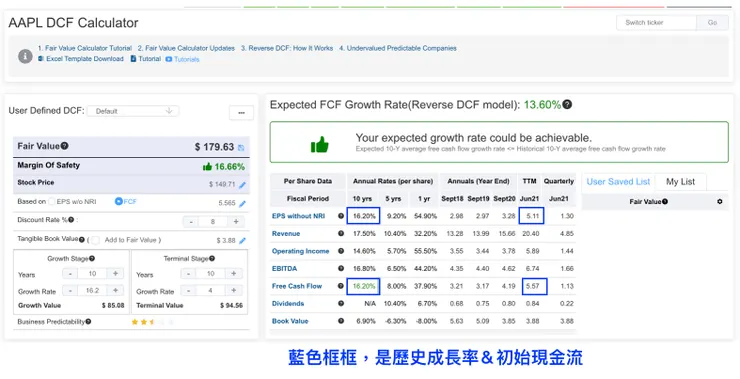The height and width of the screenshot is (379, 740).
Task: Increase Growth Stage Growth Rate with plus
Action: point(115,291)
